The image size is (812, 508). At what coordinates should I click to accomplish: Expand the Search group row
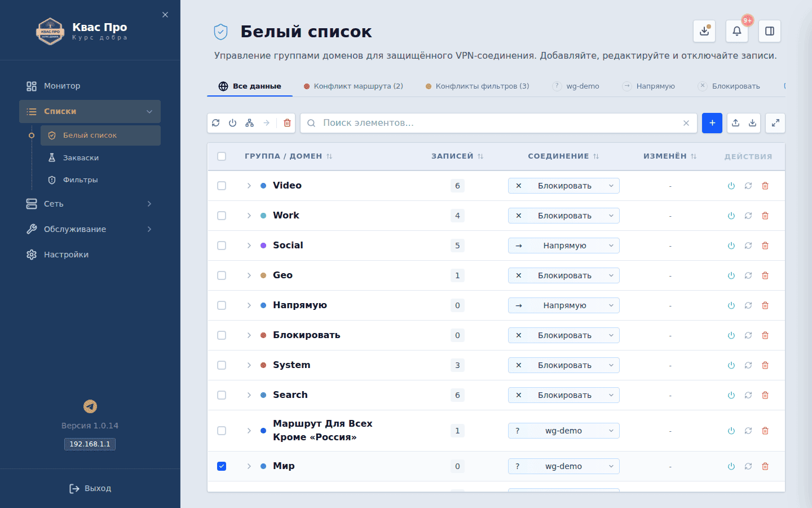249,395
